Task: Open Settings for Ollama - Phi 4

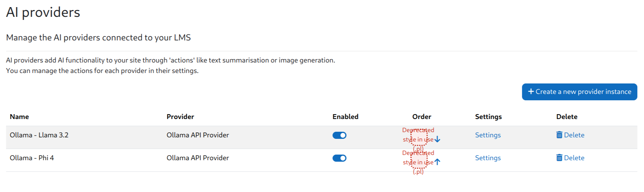Action: [x=488, y=158]
